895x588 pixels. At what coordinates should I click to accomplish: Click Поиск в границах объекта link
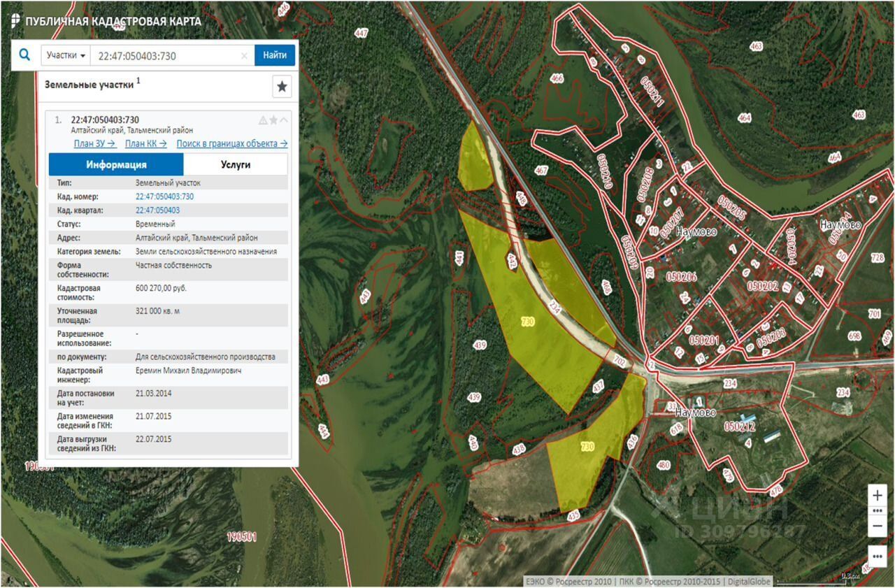tap(232, 143)
